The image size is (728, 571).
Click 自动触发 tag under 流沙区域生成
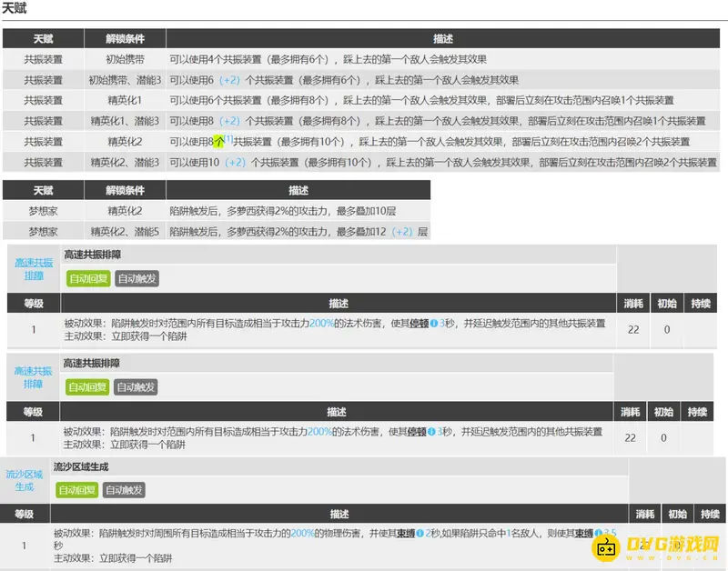124,490
